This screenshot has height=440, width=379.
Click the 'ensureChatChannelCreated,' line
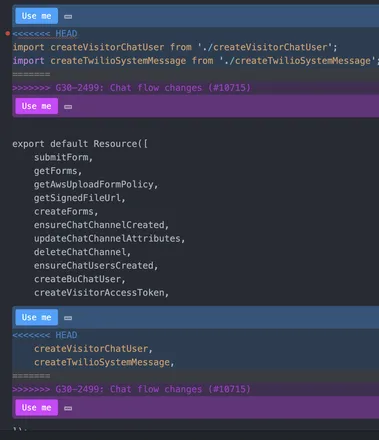pos(101,225)
